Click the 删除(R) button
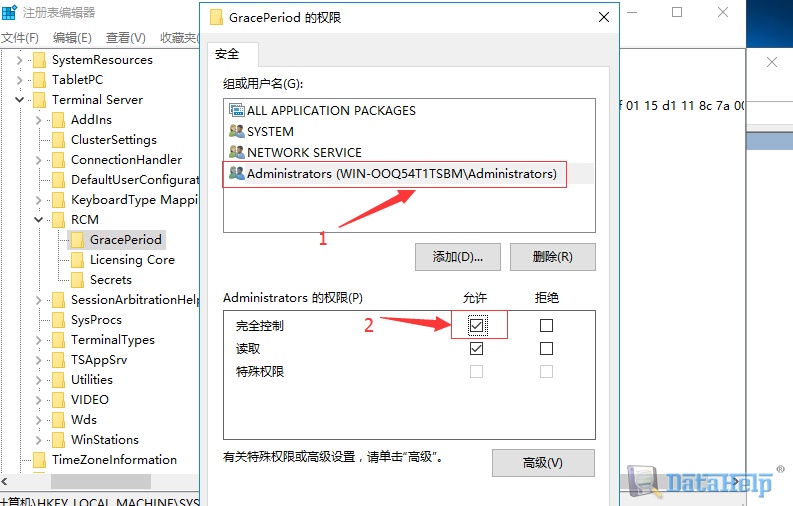Screen dimensions: 793x506 [x=553, y=257]
